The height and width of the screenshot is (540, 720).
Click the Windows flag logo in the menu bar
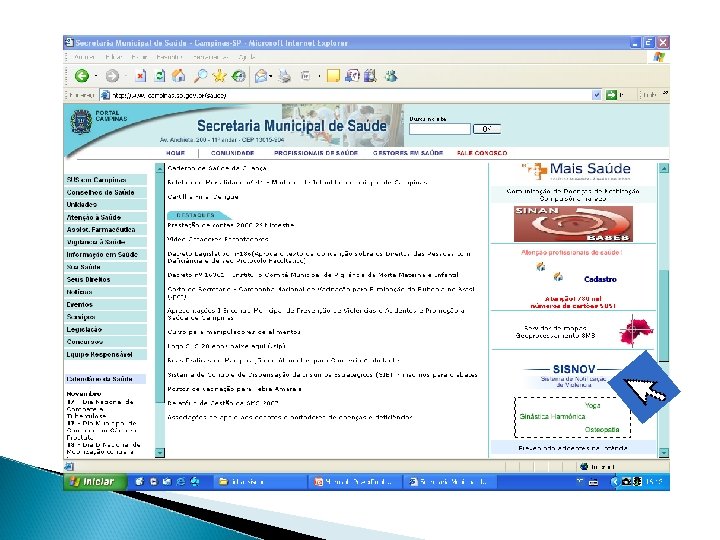tap(659, 57)
